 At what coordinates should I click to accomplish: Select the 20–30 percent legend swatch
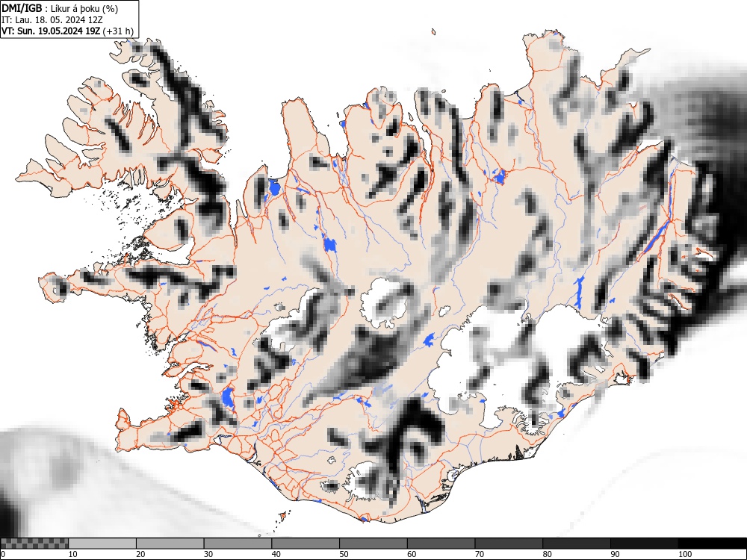pos(170,544)
